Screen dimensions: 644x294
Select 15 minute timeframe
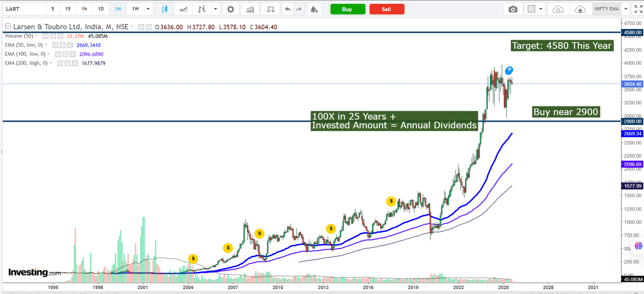tap(68, 9)
